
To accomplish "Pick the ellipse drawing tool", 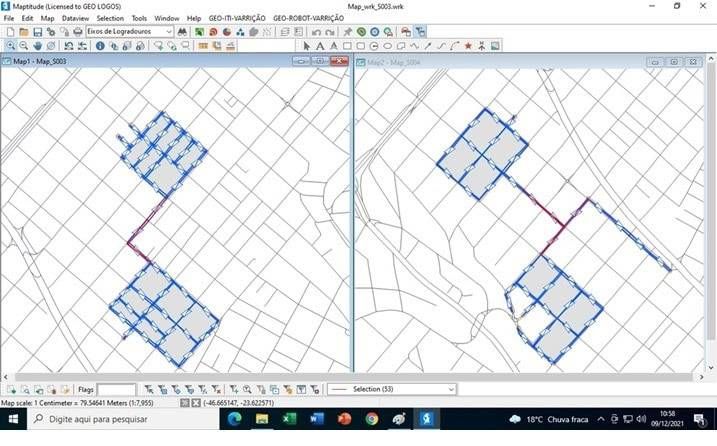I will (387, 46).
